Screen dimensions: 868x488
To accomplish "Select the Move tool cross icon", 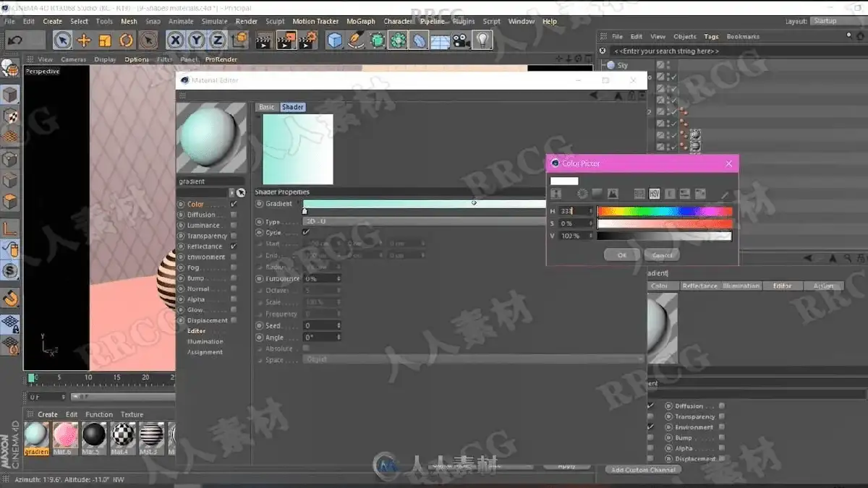I will 84,40.
